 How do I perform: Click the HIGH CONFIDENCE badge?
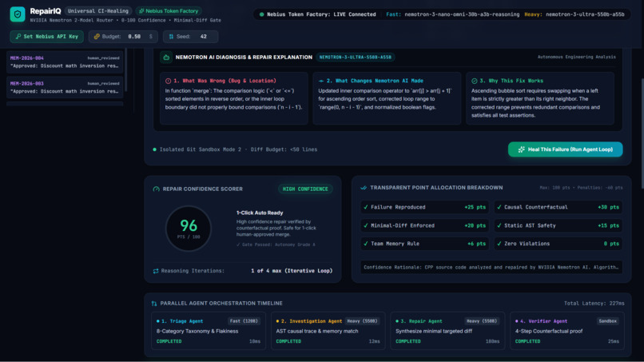[305, 189]
